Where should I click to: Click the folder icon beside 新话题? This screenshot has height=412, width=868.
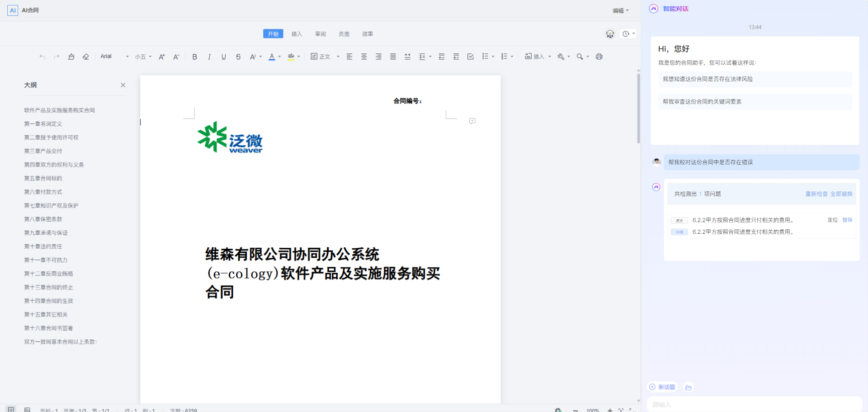point(689,388)
